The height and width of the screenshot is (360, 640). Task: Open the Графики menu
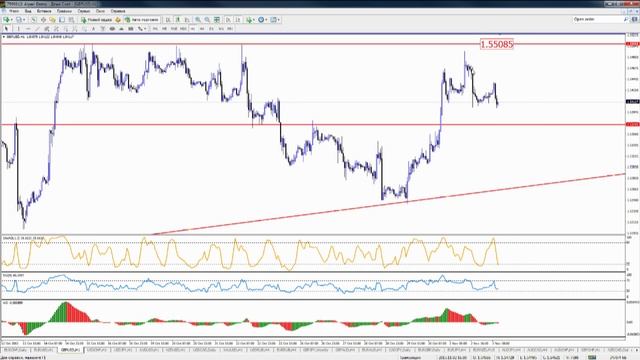point(64,11)
